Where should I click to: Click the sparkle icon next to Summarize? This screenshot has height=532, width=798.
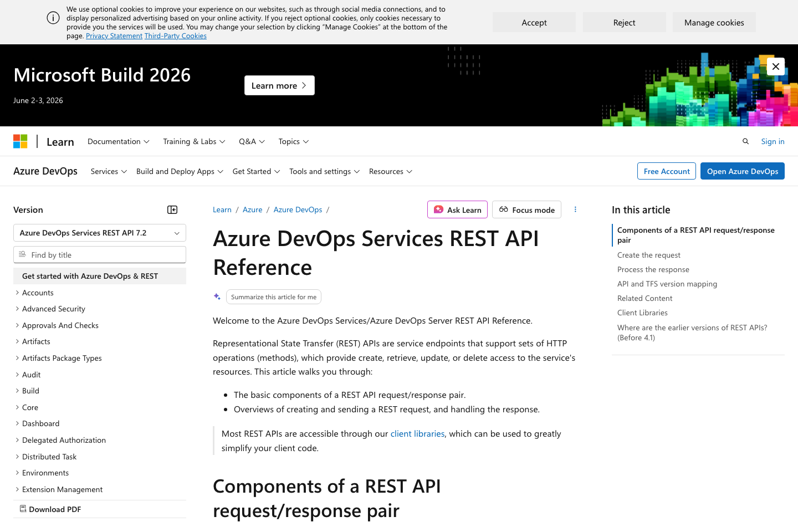coord(217,296)
